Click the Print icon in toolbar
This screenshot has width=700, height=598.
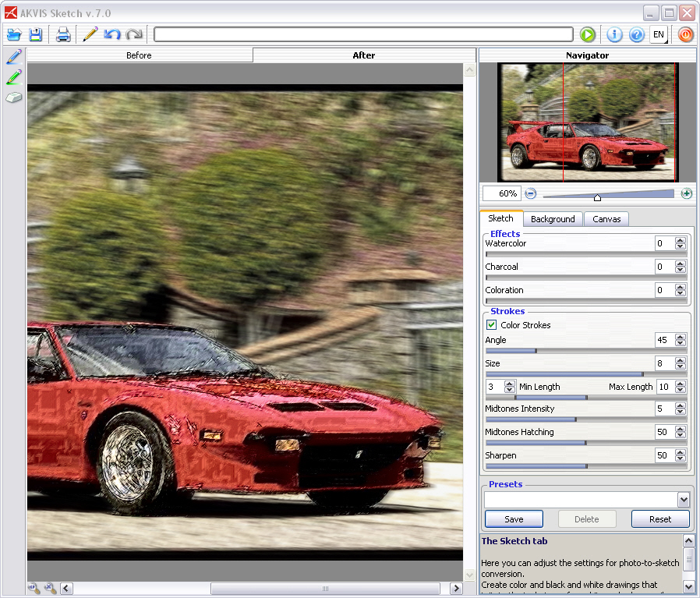pyautogui.click(x=63, y=34)
